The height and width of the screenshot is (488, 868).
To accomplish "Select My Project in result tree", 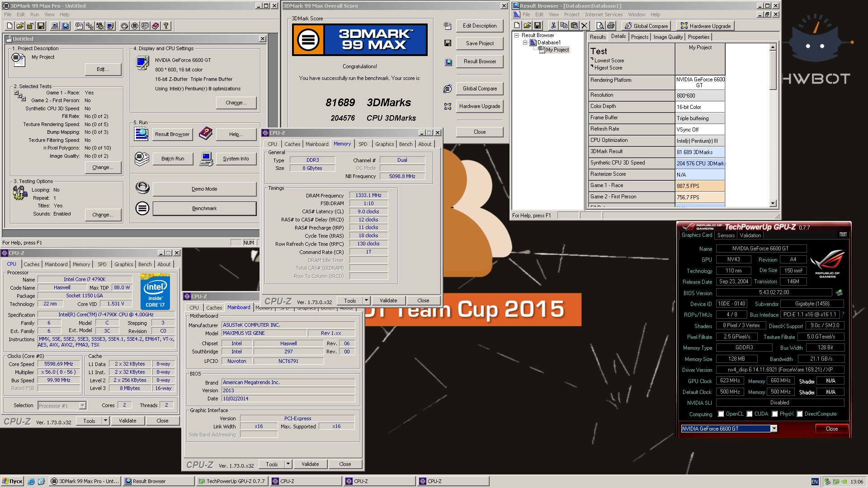I will click(557, 50).
